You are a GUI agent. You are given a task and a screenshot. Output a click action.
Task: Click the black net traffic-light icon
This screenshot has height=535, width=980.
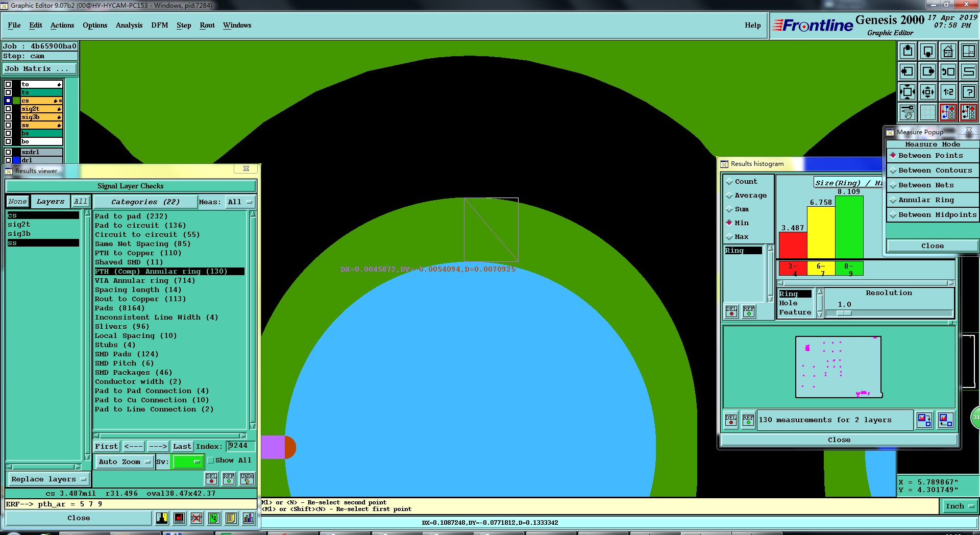[x=969, y=112]
